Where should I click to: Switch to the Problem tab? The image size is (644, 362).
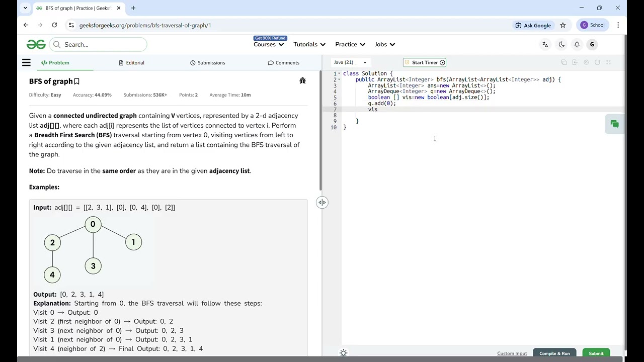click(x=55, y=63)
